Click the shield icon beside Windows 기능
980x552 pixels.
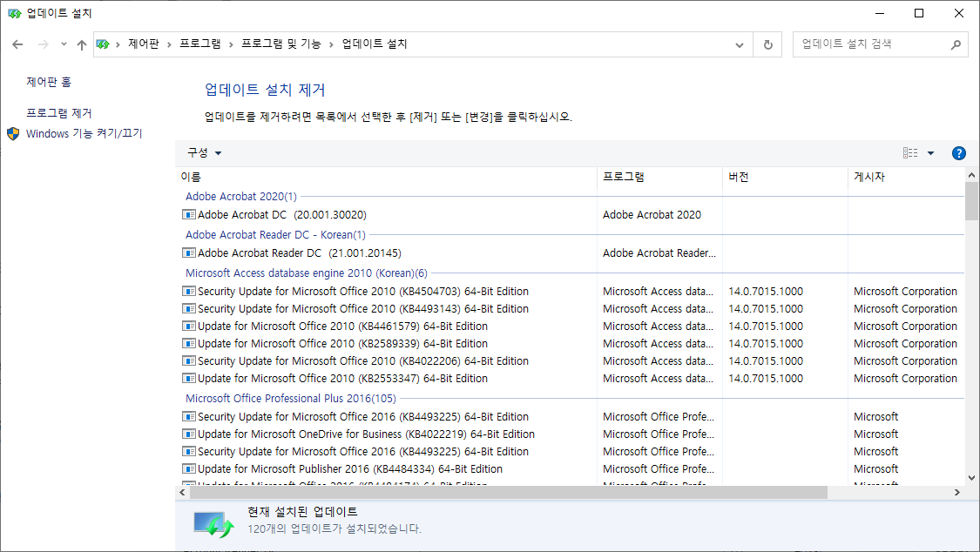13,133
